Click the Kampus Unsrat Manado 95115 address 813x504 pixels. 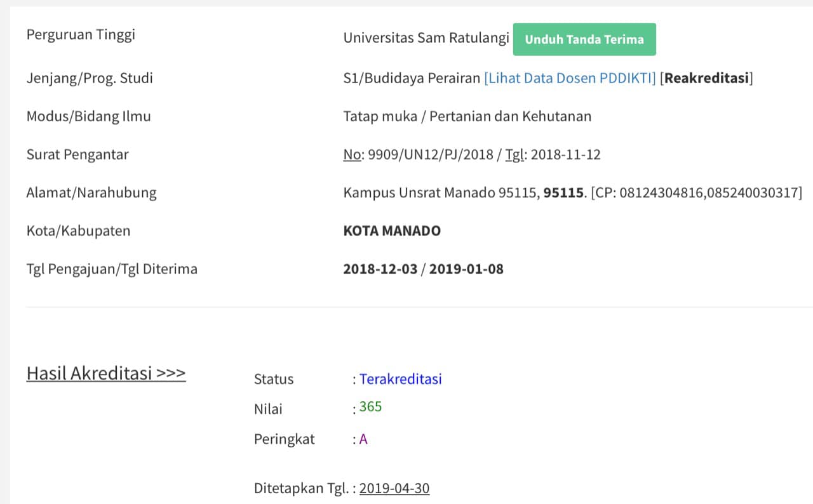[441, 193]
